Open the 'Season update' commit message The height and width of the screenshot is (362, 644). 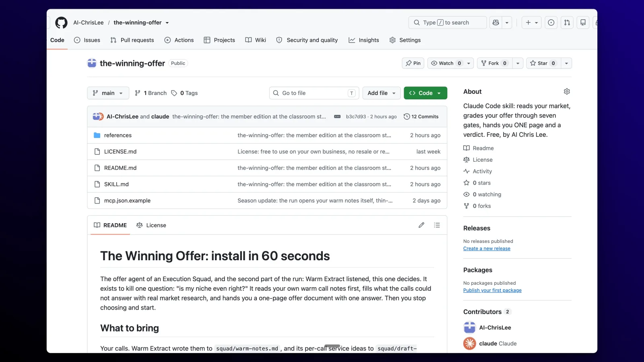coord(315,201)
